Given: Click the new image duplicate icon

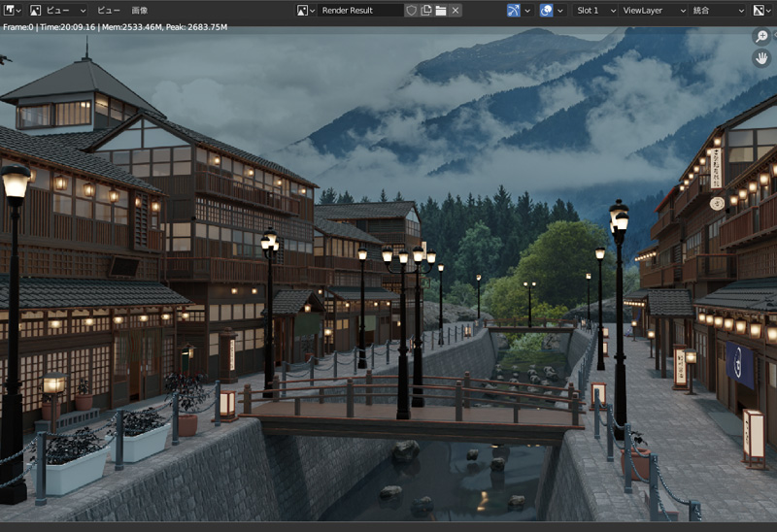Looking at the screenshot, I should tap(425, 10).
